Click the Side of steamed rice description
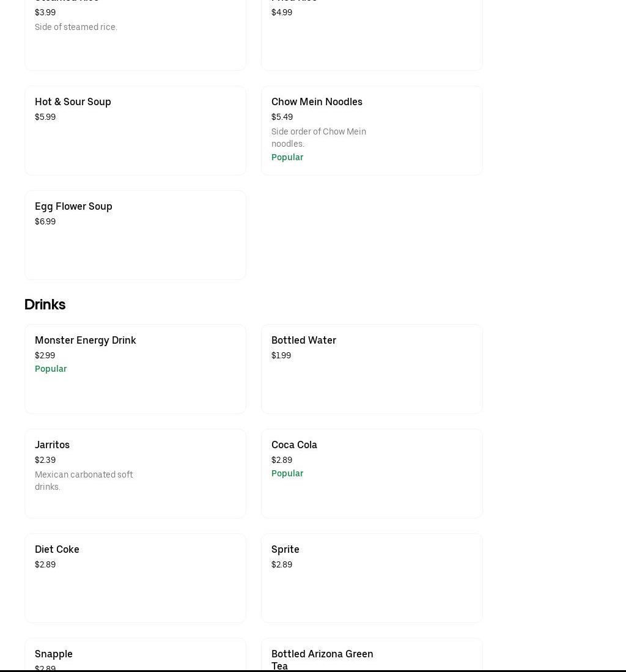This screenshot has width=626, height=672. click(76, 27)
